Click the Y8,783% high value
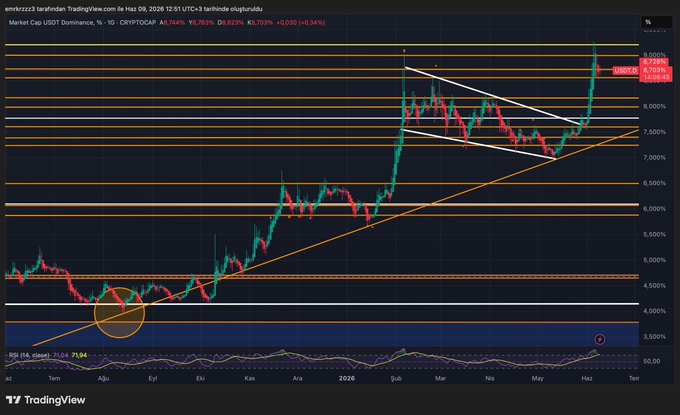Viewport: 680px width, 415px height. (201, 23)
